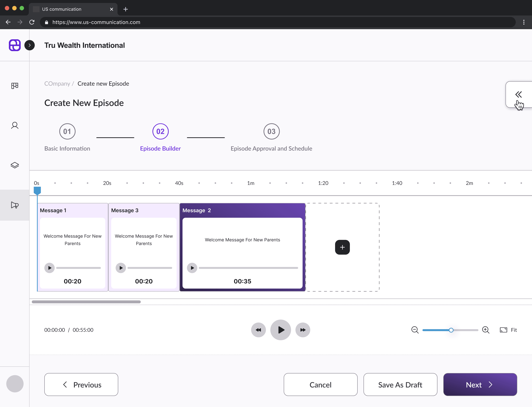This screenshot has width=532, height=407.
Task: Play the Message 1 audio clip
Action: pyautogui.click(x=50, y=268)
